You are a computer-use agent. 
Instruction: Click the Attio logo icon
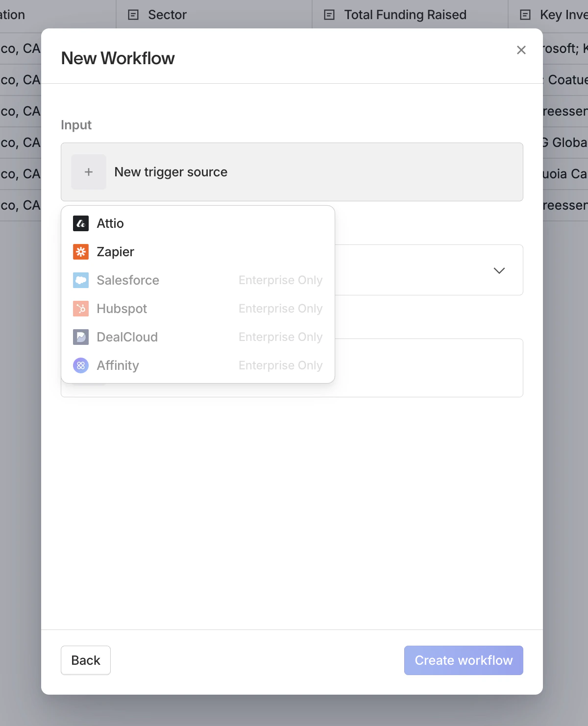click(81, 223)
